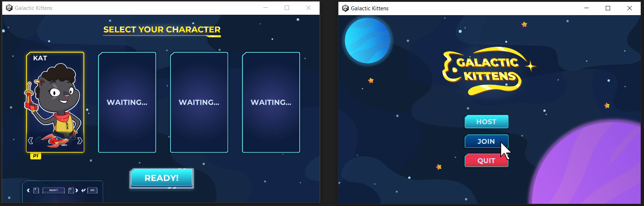
Task: Click the A key hint icon
Action: 36,190
